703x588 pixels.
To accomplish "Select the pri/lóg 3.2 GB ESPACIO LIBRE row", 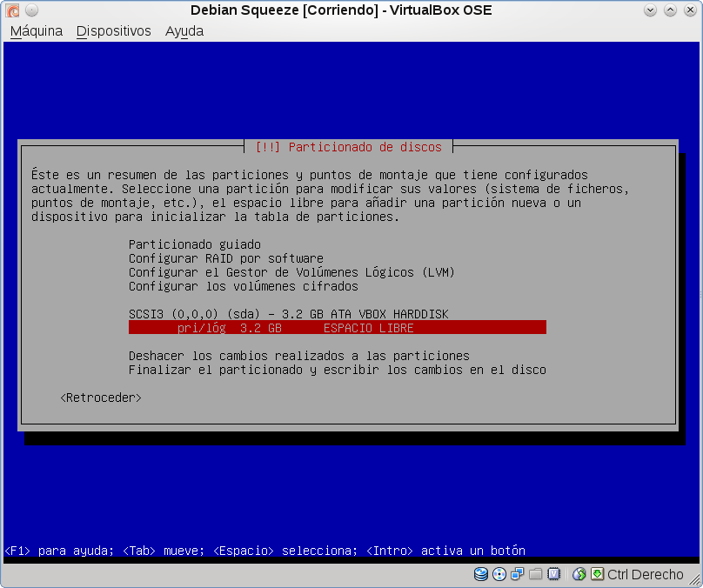I will (338, 328).
